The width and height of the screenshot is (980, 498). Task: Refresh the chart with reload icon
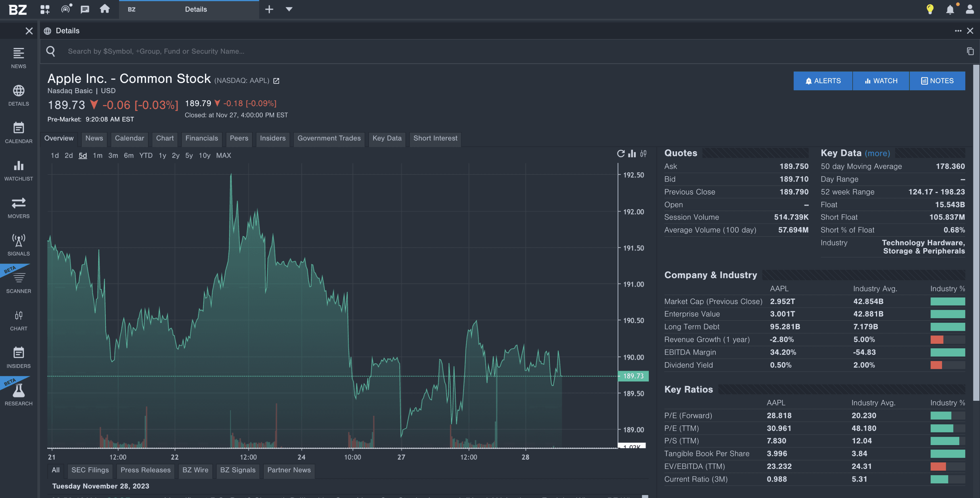621,153
